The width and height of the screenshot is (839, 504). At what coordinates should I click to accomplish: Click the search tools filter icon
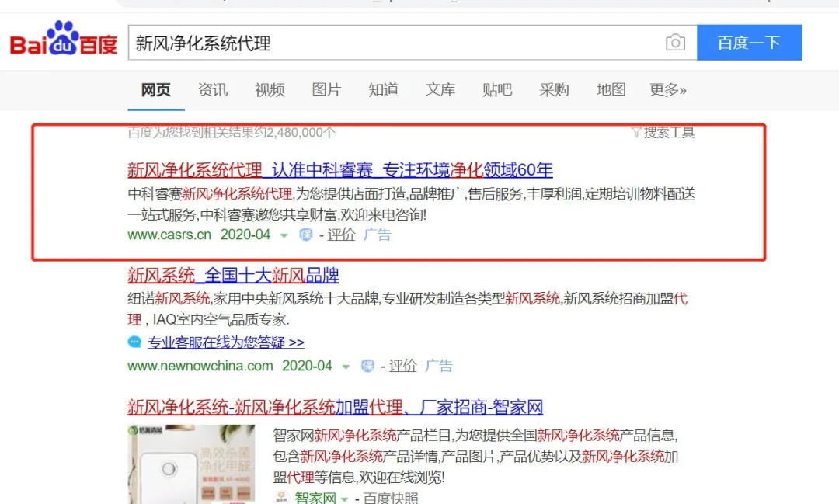click(x=635, y=132)
